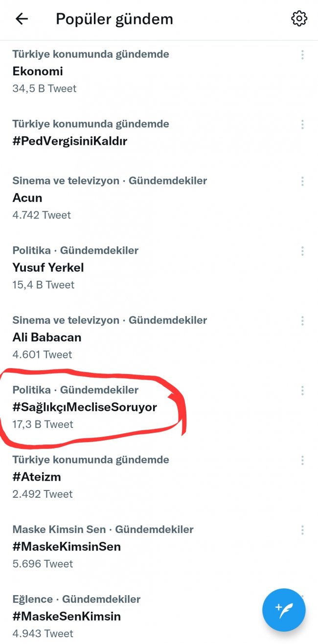Open more options for Ekonomi trend
The height and width of the screenshot is (644, 318).
302,55
